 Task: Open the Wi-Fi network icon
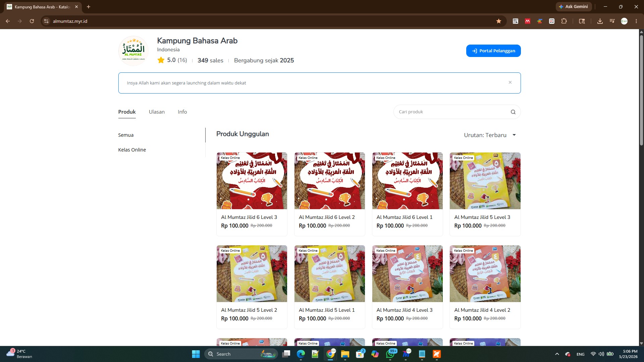click(x=593, y=354)
